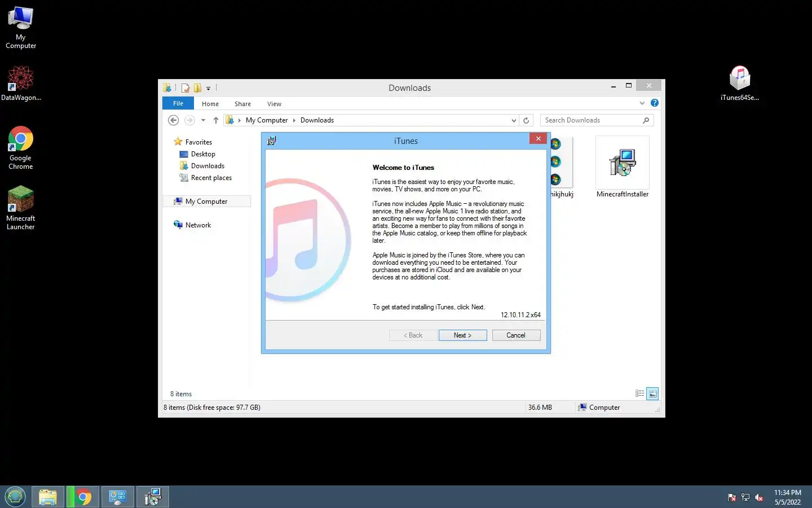The width and height of the screenshot is (812, 508).
Task: Open the Share ribbon tab
Action: pyautogui.click(x=242, y=104)
